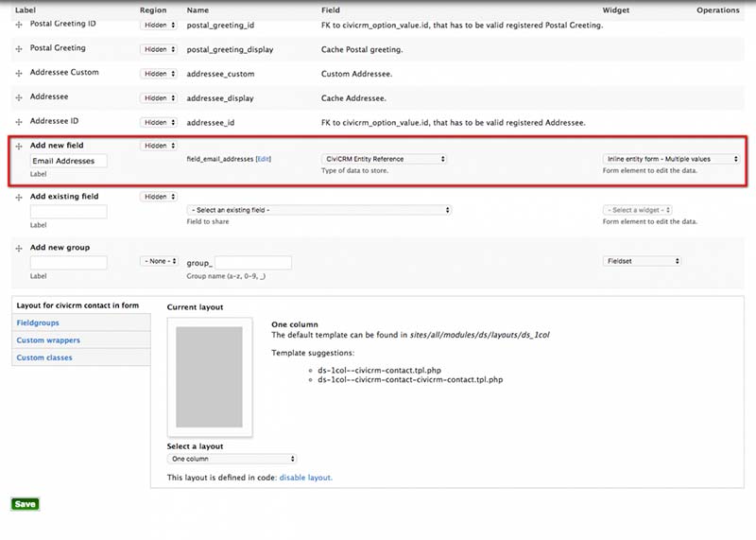Click drag handle beside Addressee Custom

pyautogui.click(x=19, y=73)
